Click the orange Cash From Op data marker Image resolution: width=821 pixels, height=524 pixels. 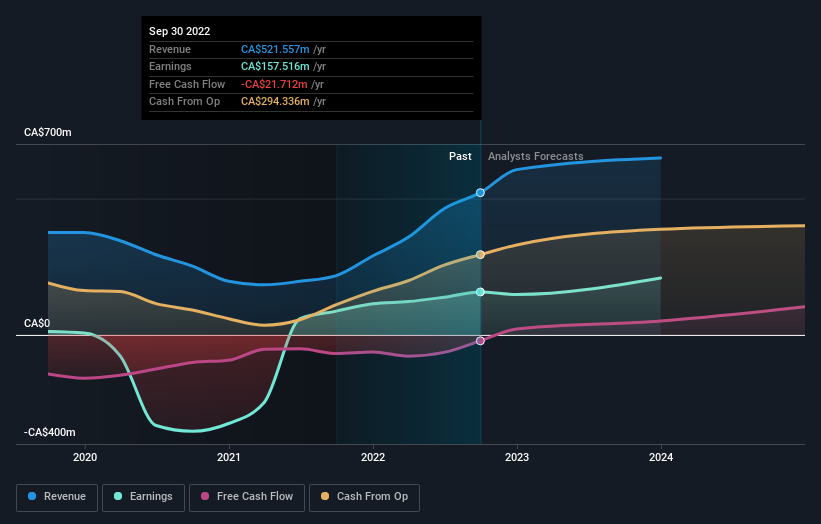tap(480, 254)
